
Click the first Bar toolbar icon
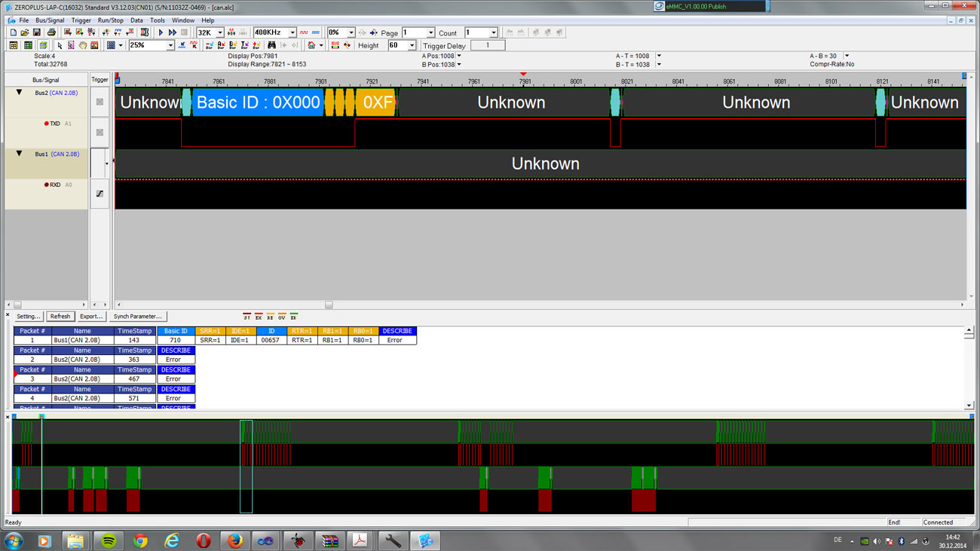210,45
